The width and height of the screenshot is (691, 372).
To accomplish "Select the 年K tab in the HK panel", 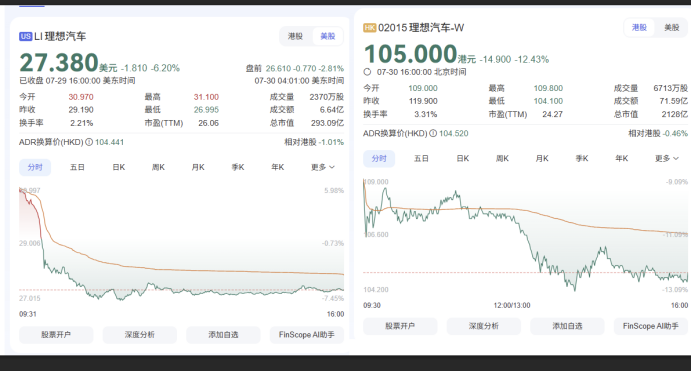I will [x=622, y=158].
